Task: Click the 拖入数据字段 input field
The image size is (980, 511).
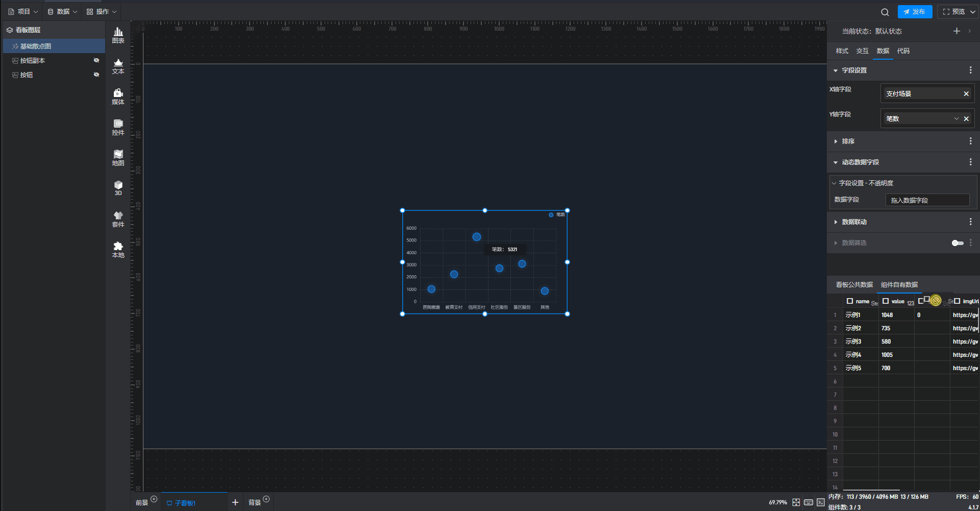Action: click(927, 200)
